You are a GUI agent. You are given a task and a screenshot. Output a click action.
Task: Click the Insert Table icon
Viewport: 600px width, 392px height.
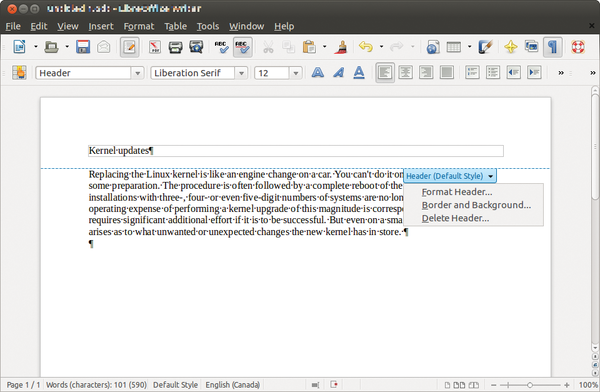pos(454,47)
